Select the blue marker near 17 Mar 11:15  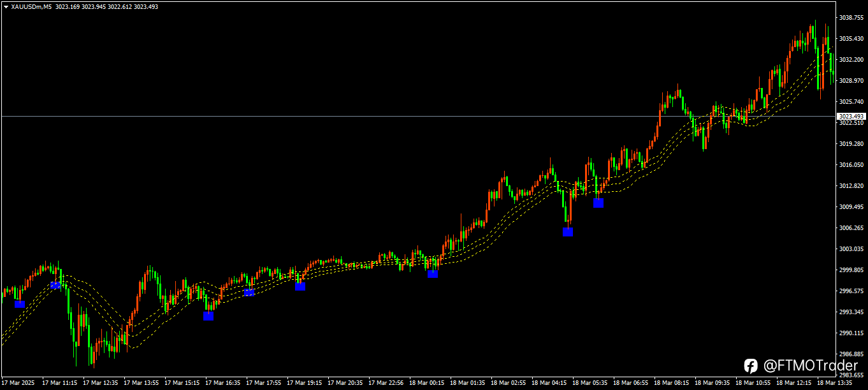[55, 285]
